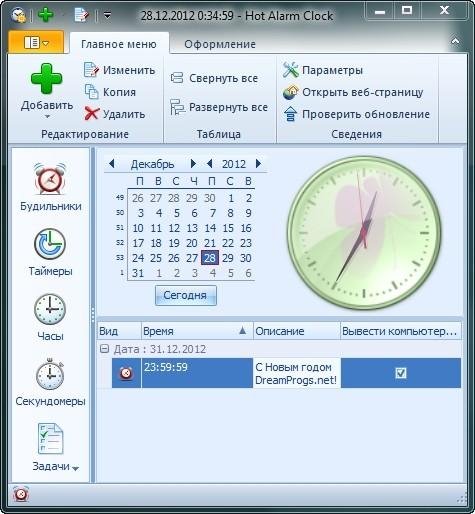Click Проверить обновление update button
This screenshot has height=514, width=475.
click(x=356, y=114)
